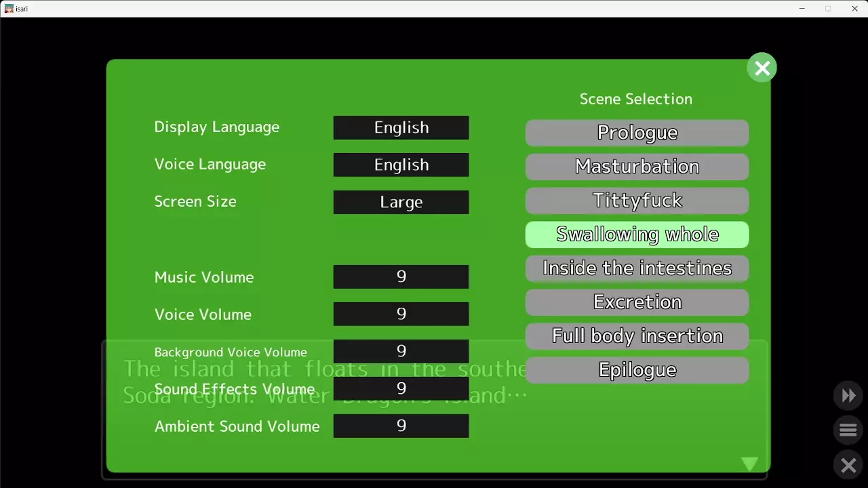Image resolution: width=868 pixels, height=488 pixels.
Task: Click the fast-forward skip icon
Action: tap(848, 396)
